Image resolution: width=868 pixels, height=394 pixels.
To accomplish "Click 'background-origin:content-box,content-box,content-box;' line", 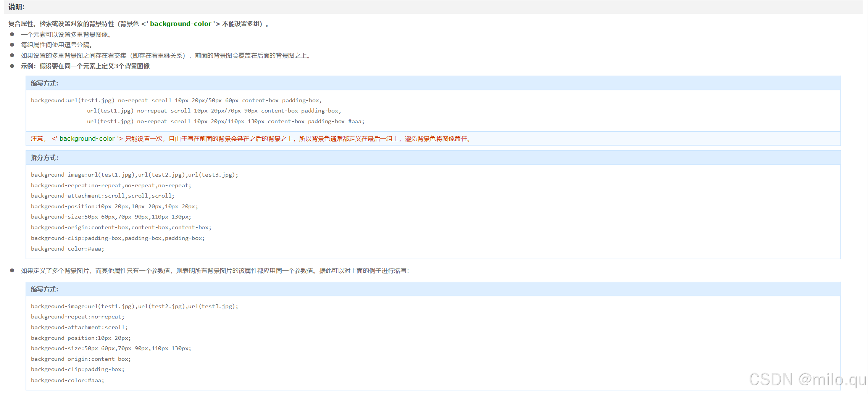I will [x=121, y=227].
